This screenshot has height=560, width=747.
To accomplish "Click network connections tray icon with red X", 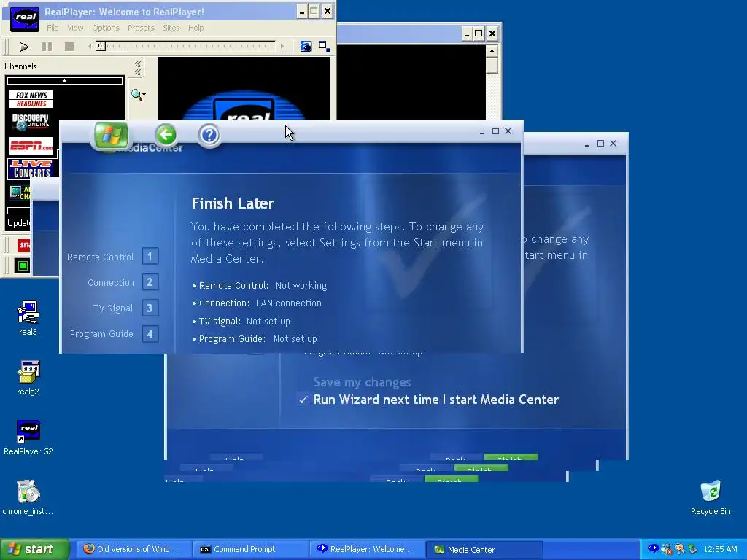I will point(667,549).
